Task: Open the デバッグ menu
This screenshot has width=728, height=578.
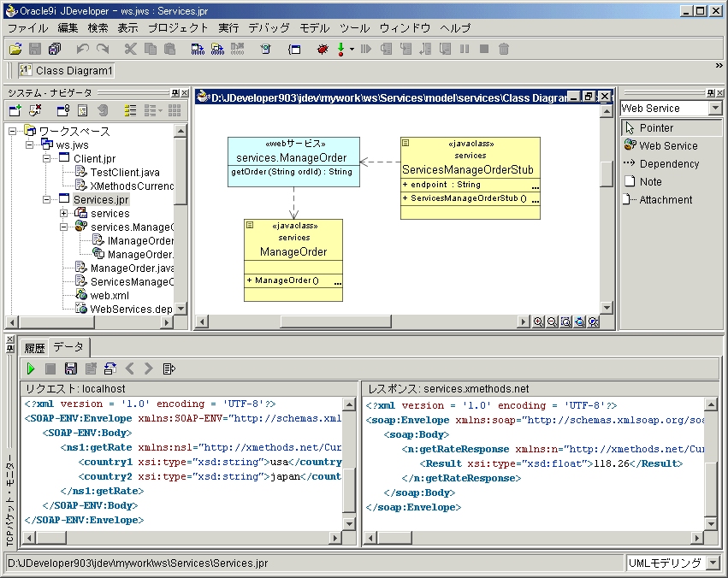Action: tap(269, 28)
